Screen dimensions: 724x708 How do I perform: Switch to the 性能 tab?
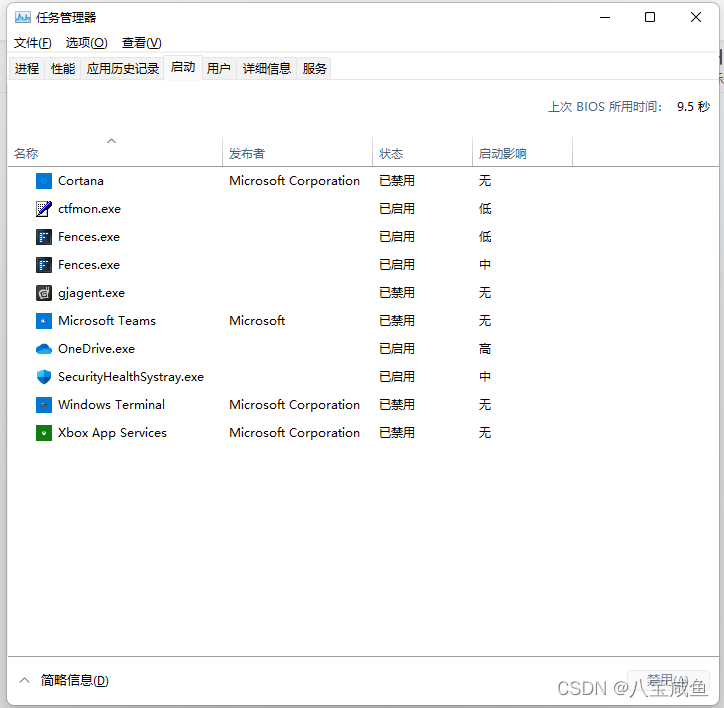63,69
